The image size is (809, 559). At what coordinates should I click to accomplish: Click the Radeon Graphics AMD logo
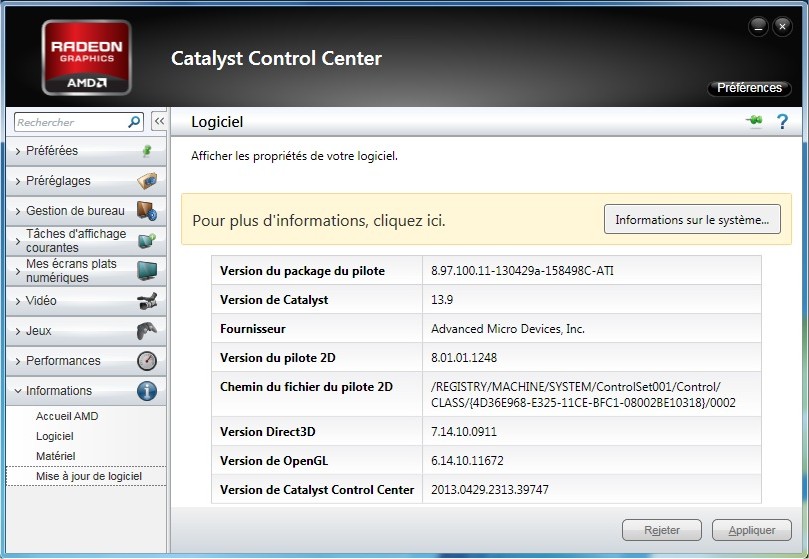[x=87, y=57]
